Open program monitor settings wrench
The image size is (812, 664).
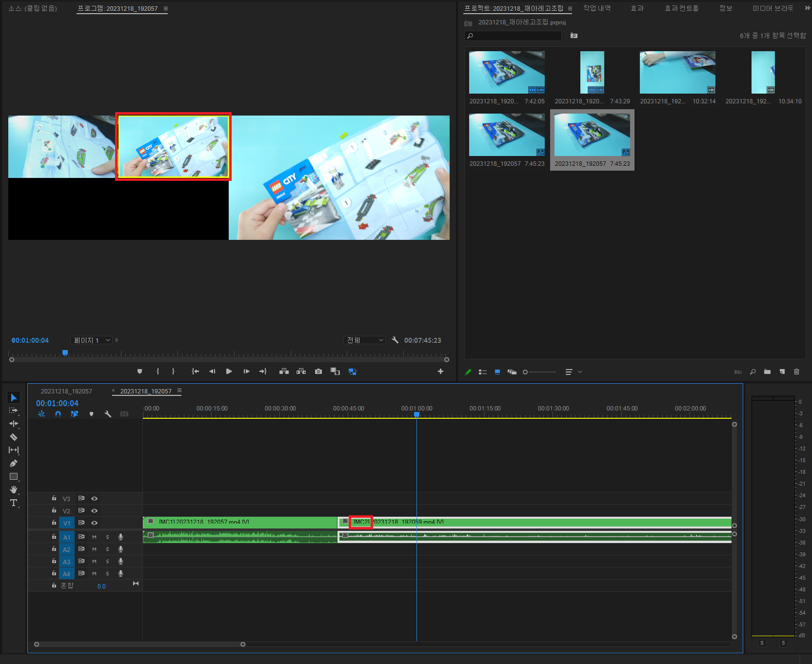(x=395, y=340)
